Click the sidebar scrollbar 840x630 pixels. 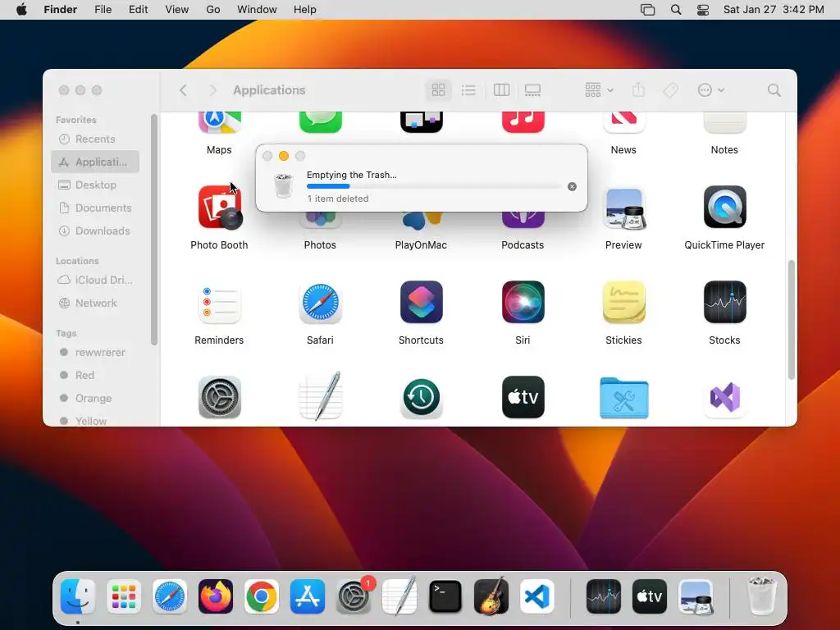(x=154, y=230)
